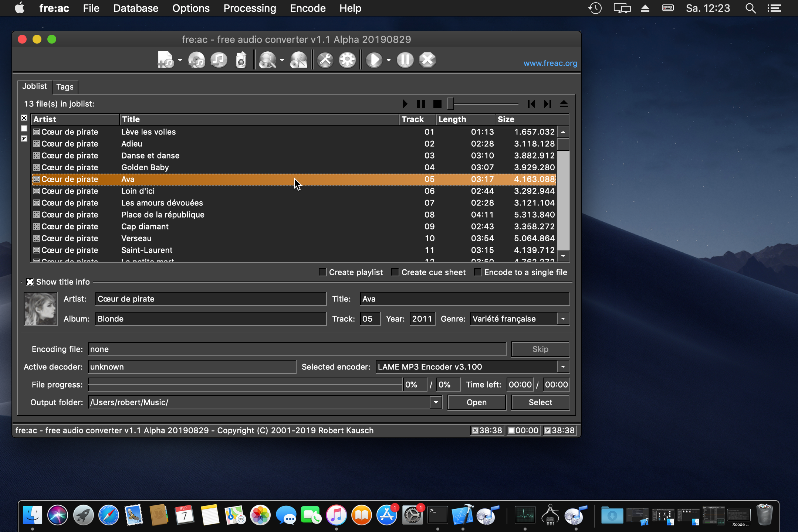Stop encoding with the toolbar X icon
This screenshot has width=798, height=532.
[427, 60]
